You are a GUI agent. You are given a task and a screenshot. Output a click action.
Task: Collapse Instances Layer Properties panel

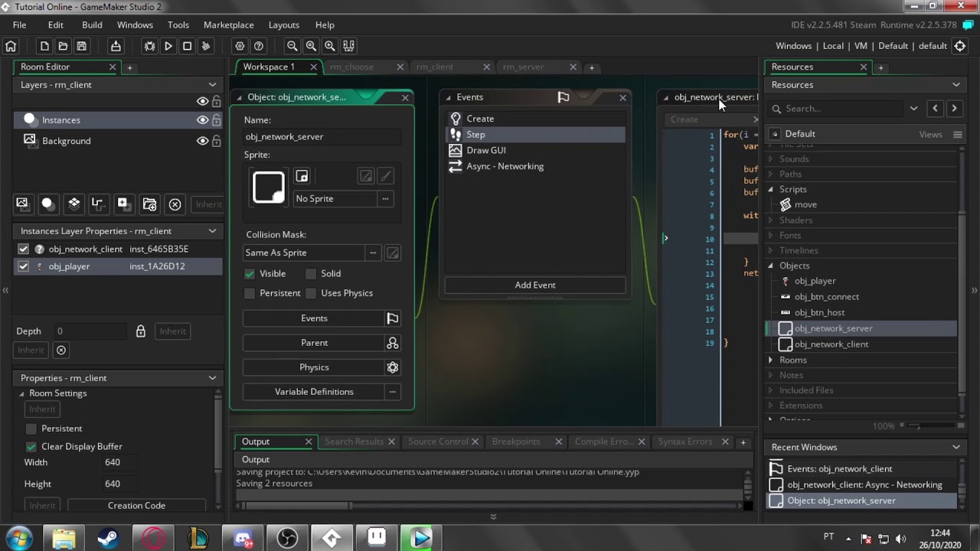[212, 231]
